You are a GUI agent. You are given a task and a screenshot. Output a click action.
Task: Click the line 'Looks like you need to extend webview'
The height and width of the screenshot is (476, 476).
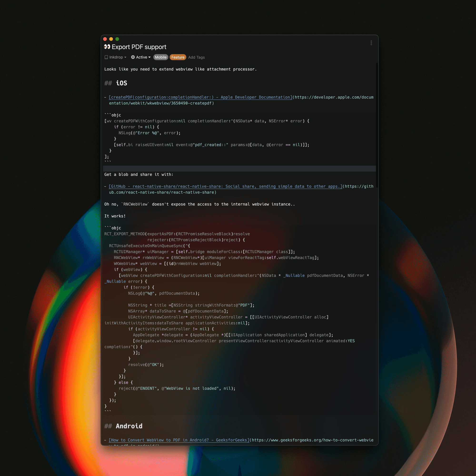coord(180,69)
